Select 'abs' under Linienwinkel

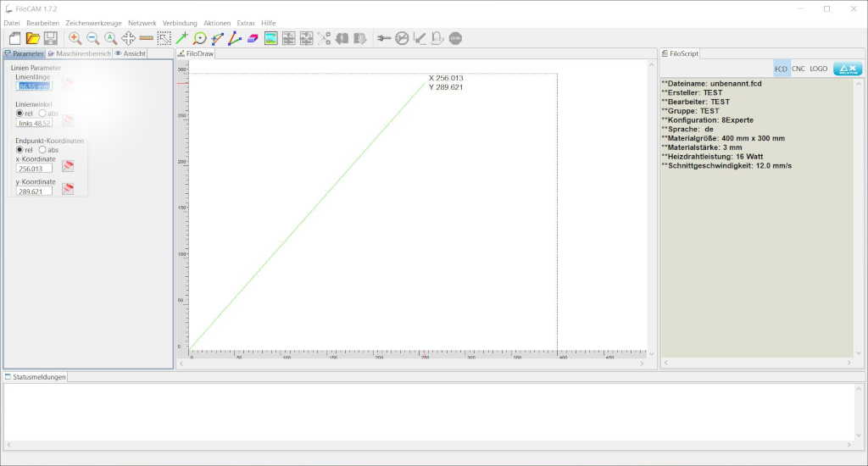[x=42, y=113]
